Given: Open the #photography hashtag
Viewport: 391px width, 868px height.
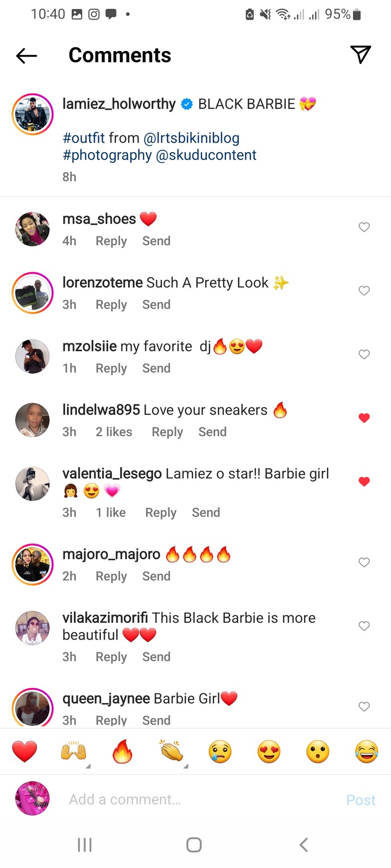Looking at the screenshot, I should 107,155.
